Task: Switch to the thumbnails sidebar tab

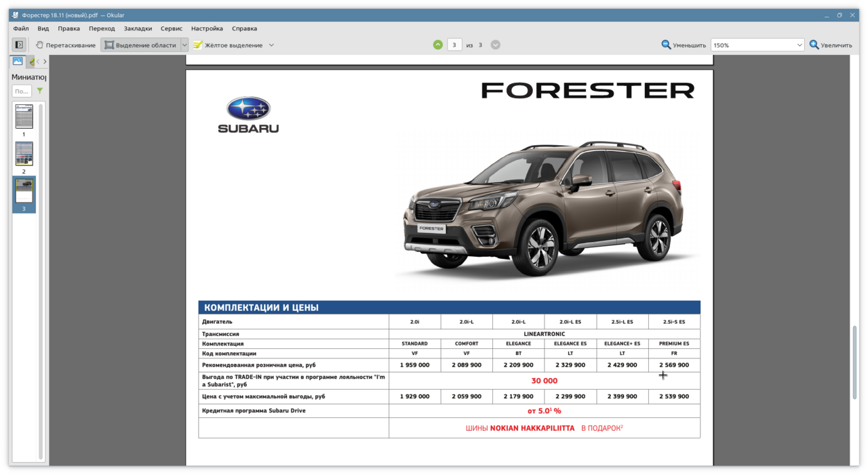Action: coord(18,62)
